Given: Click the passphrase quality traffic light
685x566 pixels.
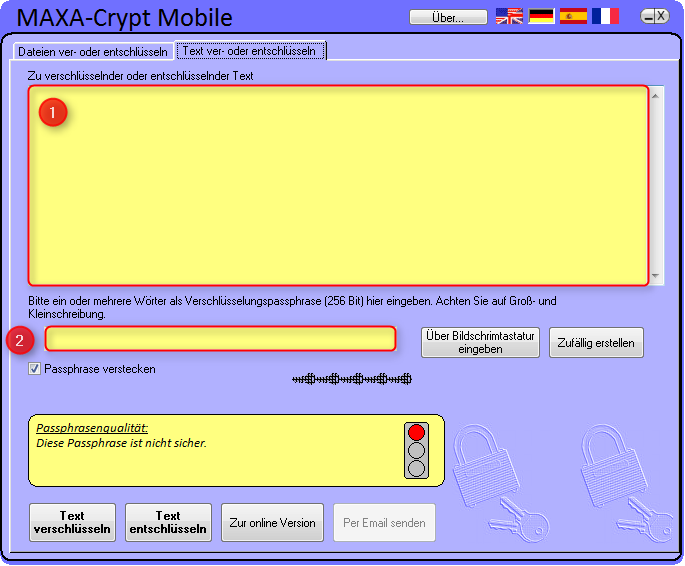Looking at the screenshot, I should [x=416, y=450].
